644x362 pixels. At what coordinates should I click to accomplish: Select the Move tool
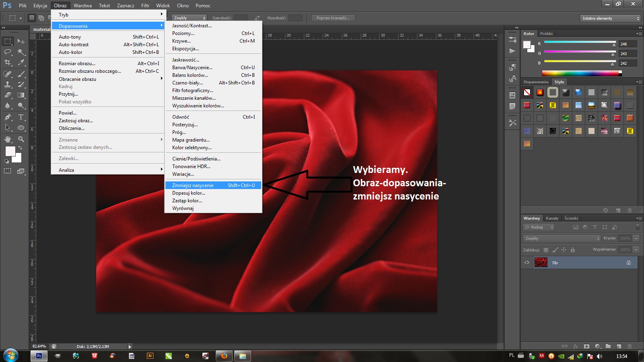click(21, 41)
